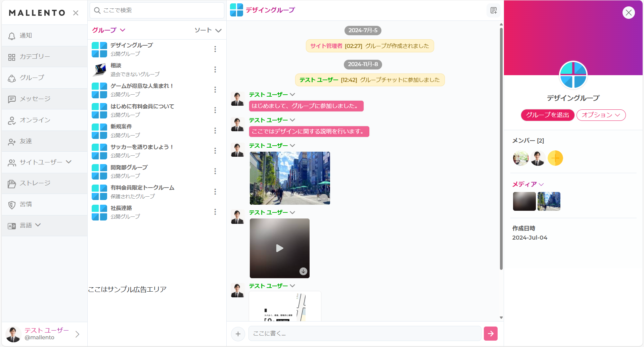The width and height of the screenshot is (644, 347).
Task: Close the MALLENTO sidebar with X icon
Action: [x=76, y=13]
